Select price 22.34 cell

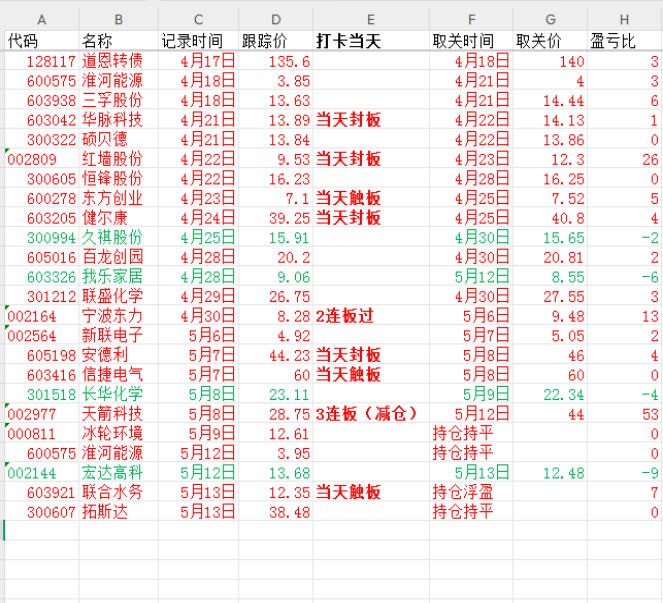[x=550, y=394]
